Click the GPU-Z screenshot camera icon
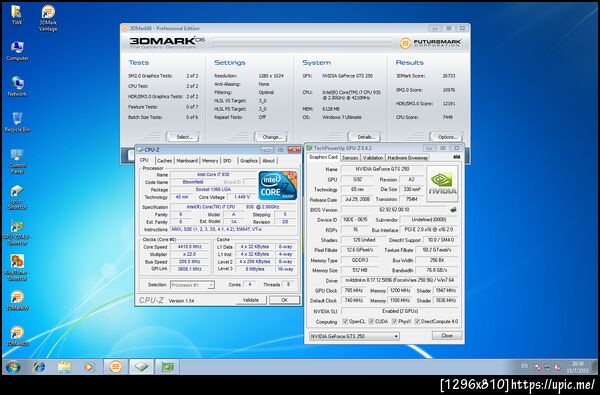Image resolution: width=600 pixels, height=395 pixels. (457, 157)
